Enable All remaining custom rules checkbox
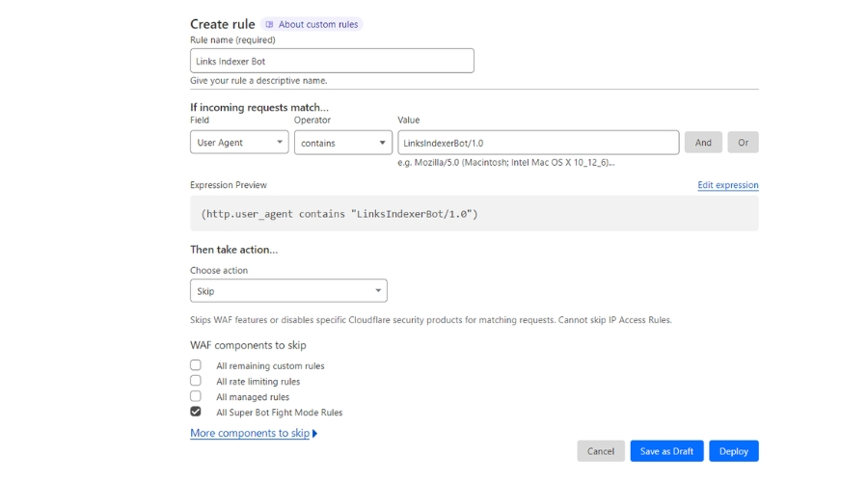This screenshot has height=482, width=868. (196, 365)
